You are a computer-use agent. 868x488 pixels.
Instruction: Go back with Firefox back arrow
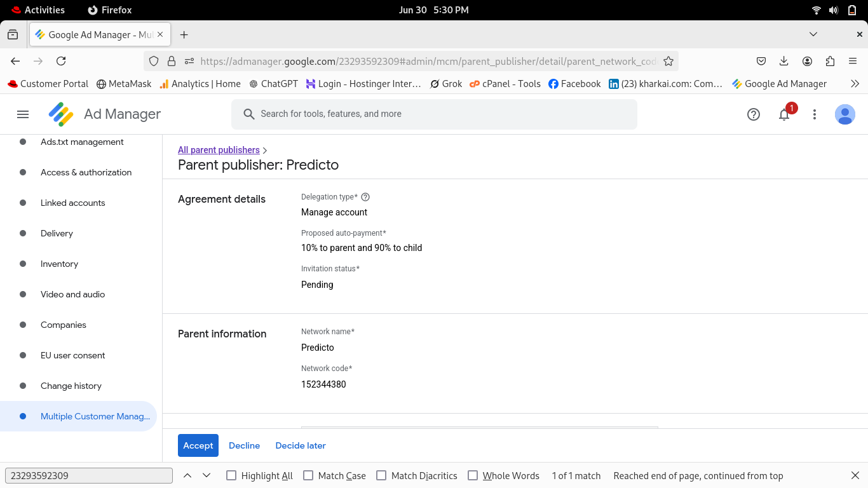tap(16, 61)
